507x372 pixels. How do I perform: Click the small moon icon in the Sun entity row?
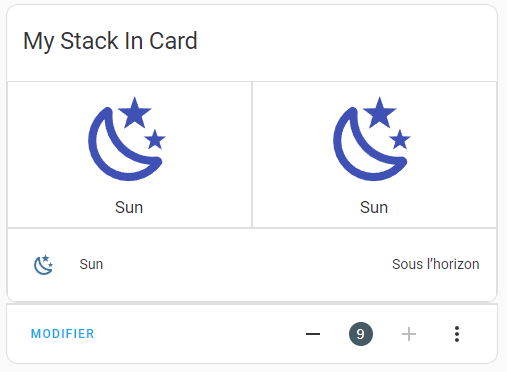click(44, 265)
